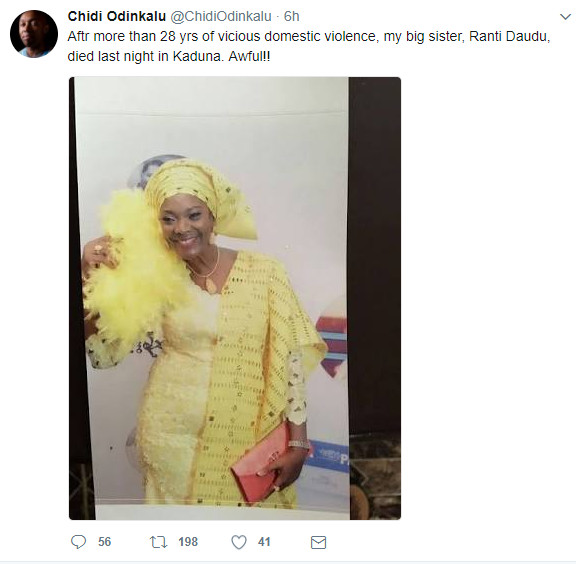This screenshot has height=564, width=576.
Task: Open the 6h timestamp permalink
Action: point(292,16)
